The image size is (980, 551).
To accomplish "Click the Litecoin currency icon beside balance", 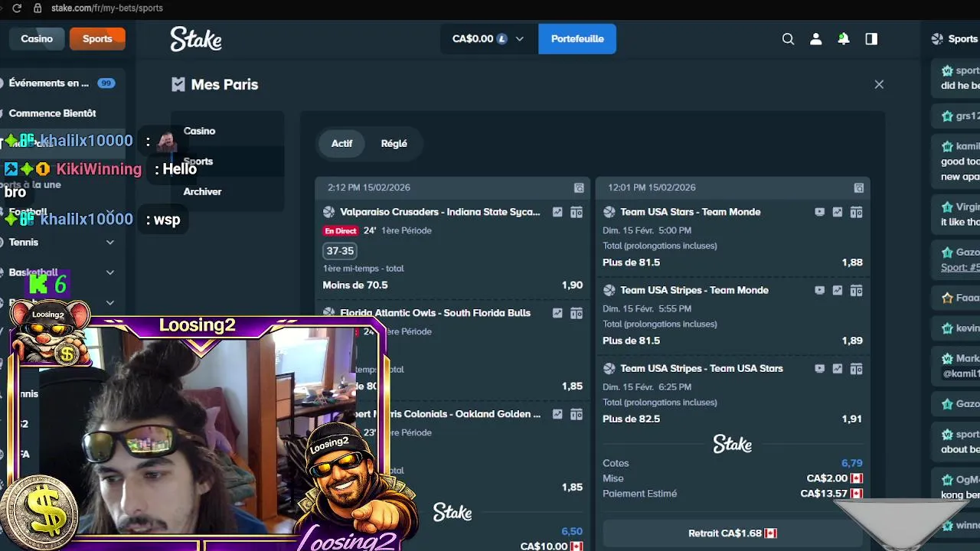I will pos(502,39).
